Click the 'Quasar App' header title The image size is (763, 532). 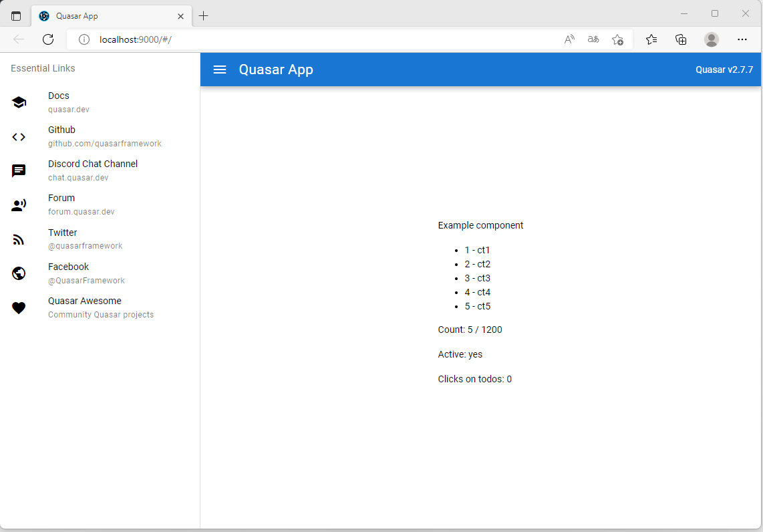point(276,70)
